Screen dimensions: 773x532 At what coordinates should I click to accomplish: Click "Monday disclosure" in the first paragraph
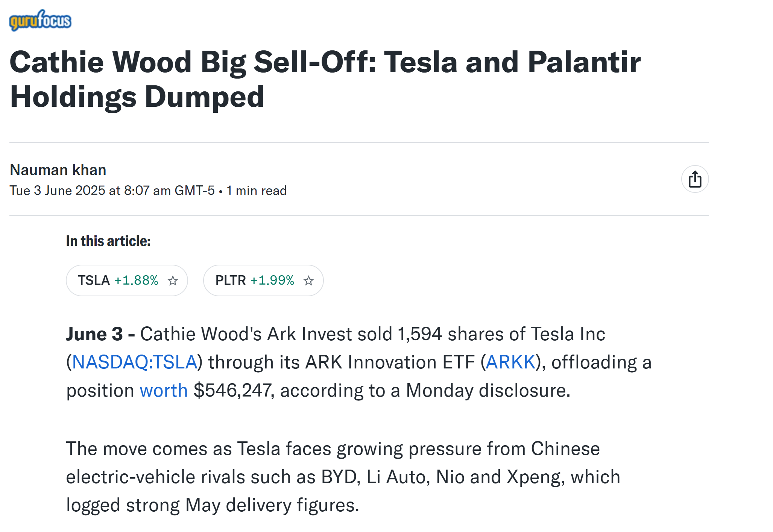[x=488, y=390]
